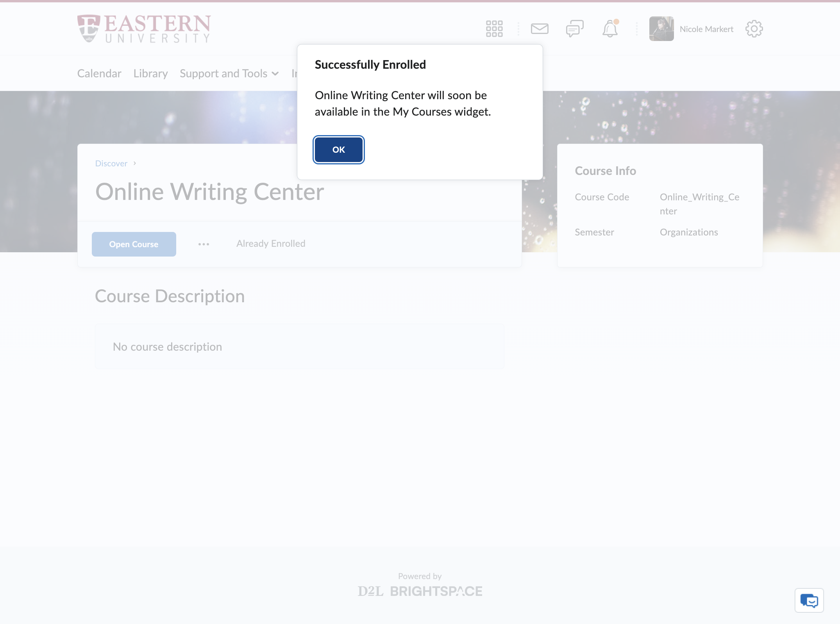The height and width of the screenshot is (624, 840).
Task: Open the admin tools gear icon
Action: point(754,29)
